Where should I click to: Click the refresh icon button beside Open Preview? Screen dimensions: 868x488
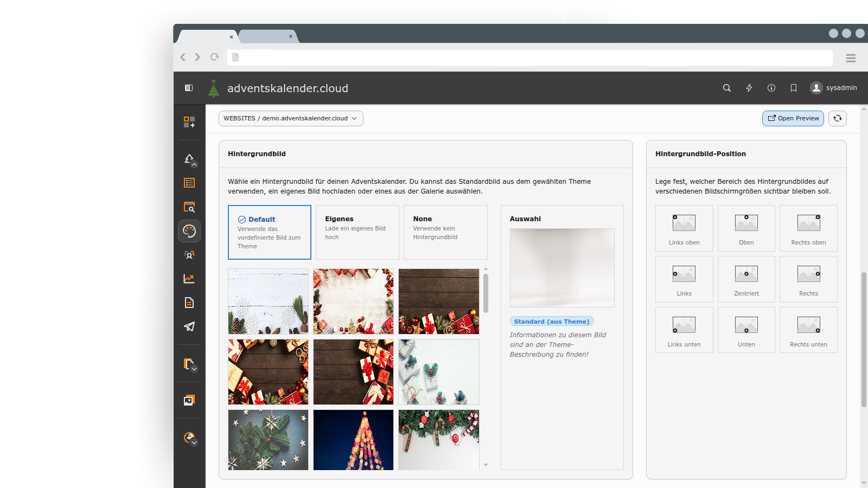click(x=838, y=118)
